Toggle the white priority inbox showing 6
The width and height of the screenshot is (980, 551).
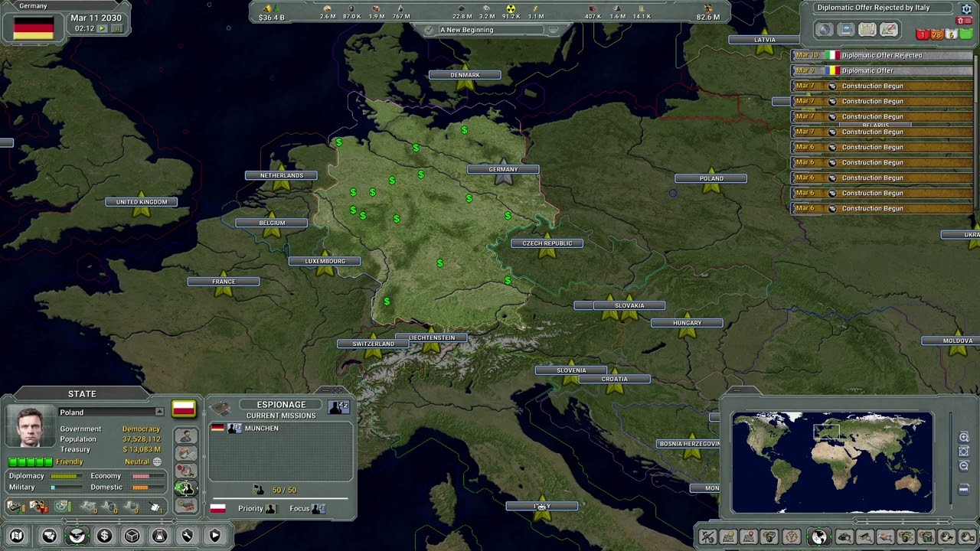point(951,34)
